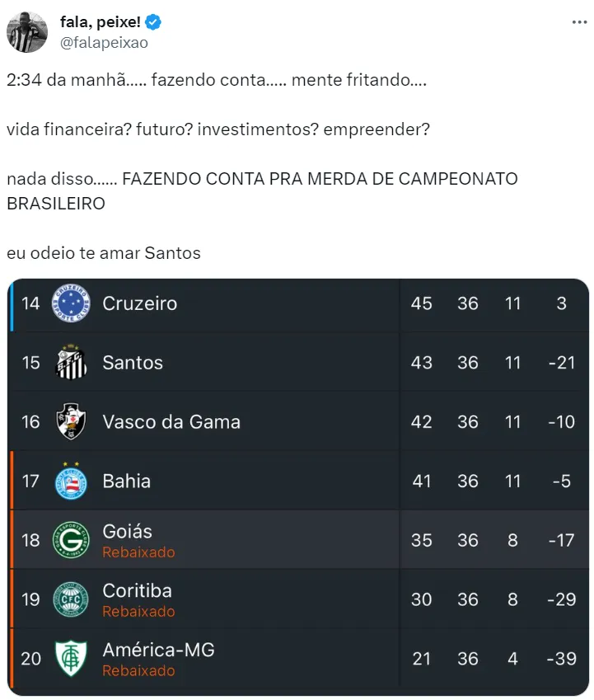594x700 pixels.
Task: Click the Vasco da Gama crest icon
Action: (71, 422)
